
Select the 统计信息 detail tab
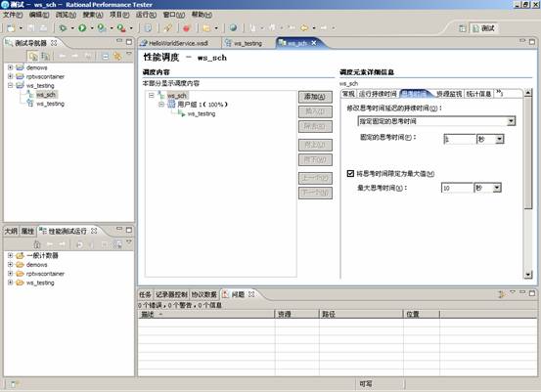(x=479, y=94)
